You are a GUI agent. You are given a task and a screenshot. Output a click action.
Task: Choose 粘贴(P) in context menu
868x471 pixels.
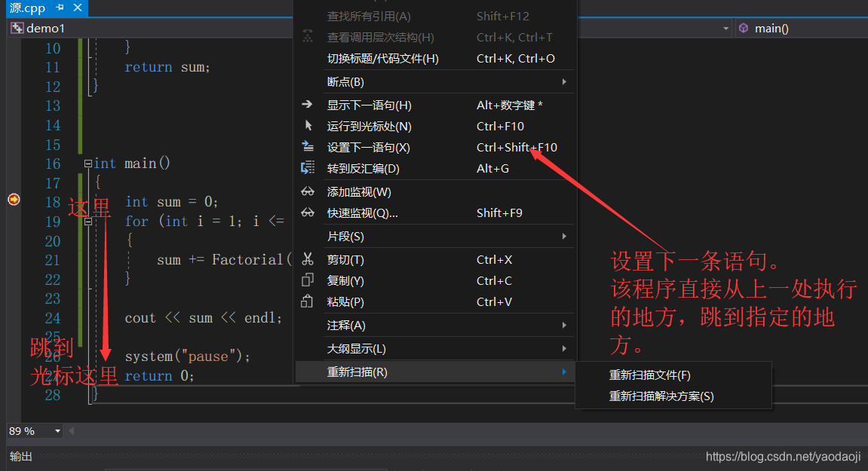[435, 301]
